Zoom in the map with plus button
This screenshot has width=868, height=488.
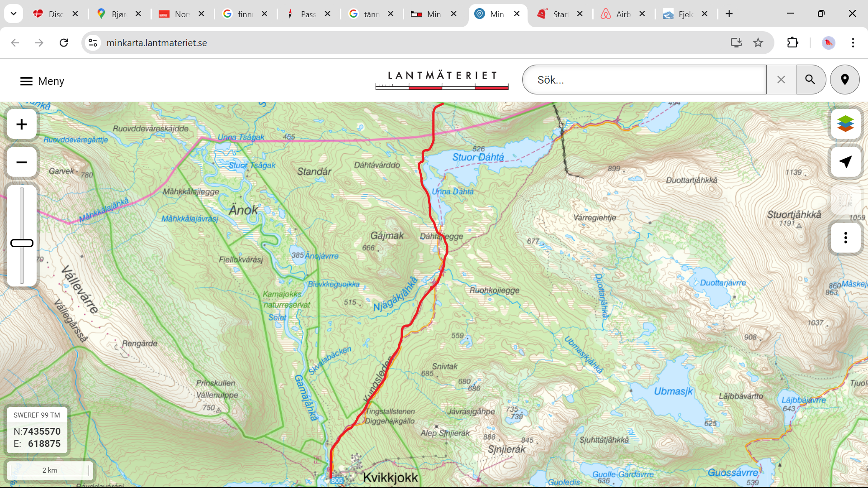pos(22,124)
